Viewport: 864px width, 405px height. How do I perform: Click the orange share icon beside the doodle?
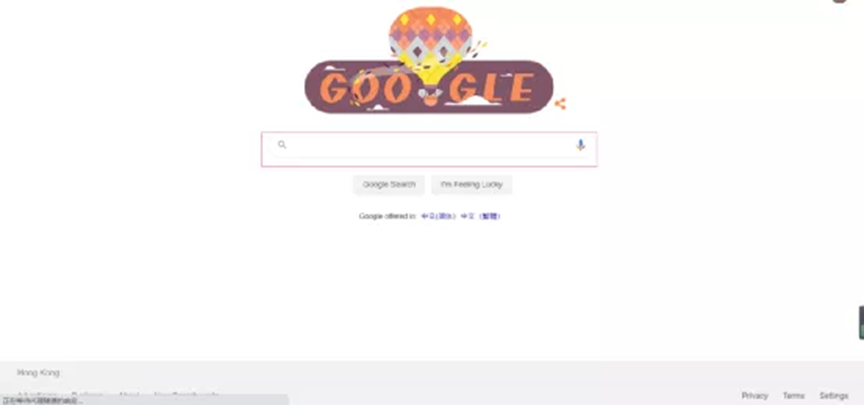pyautogui.click(x=560, y=104)
